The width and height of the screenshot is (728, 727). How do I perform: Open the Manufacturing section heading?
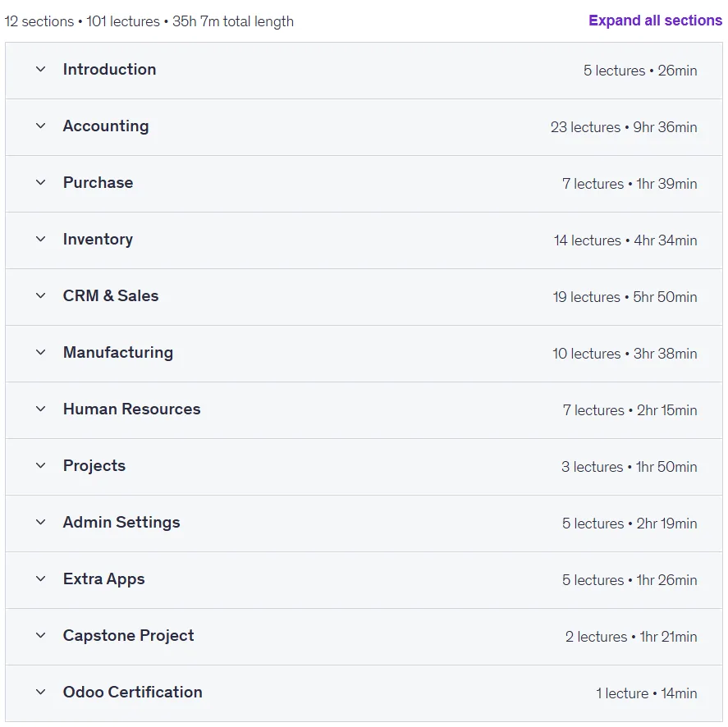tap(118, 353)
